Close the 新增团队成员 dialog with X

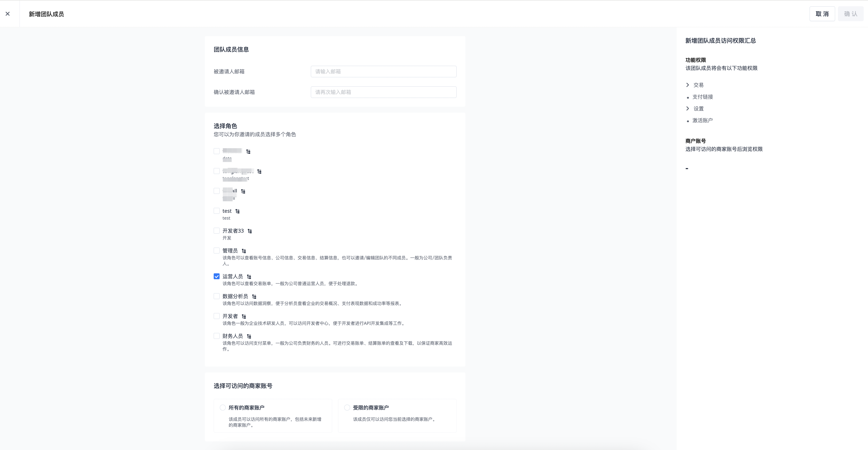coord(8,14)
